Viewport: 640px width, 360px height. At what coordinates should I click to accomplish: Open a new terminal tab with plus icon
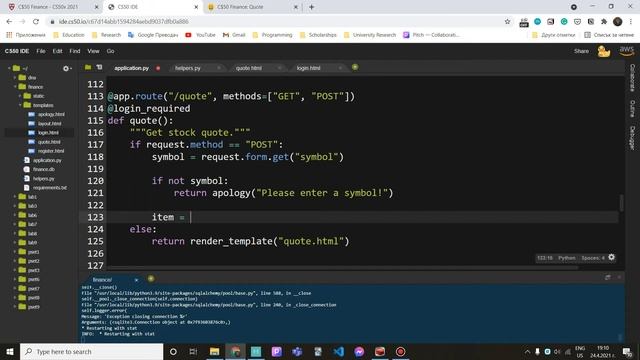tap(151, 279)
